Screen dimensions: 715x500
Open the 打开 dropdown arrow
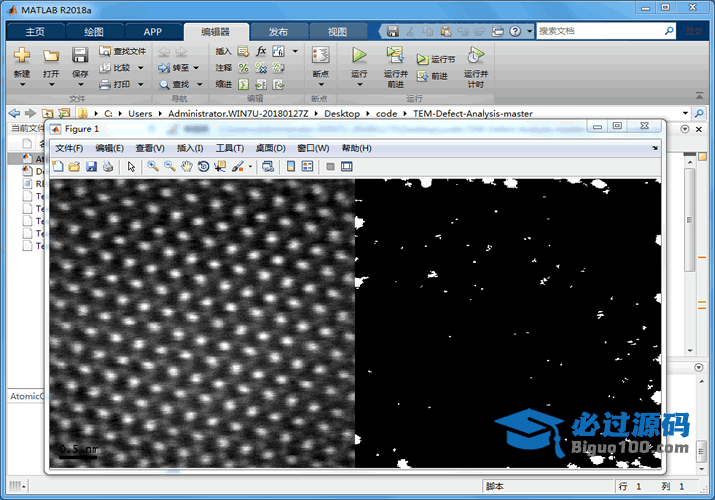tap(51, 84)
